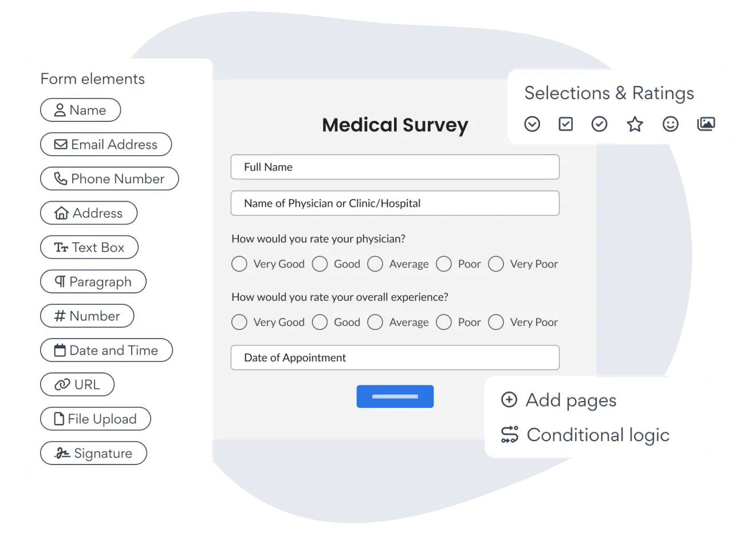
Task: Add the Phone Number form element
Action: tap(109, 179)
